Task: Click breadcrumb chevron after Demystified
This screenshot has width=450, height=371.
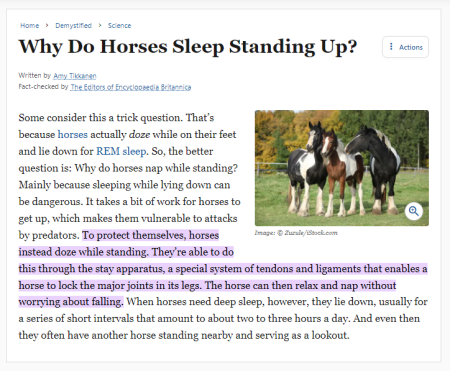Action: click(100, 25)
